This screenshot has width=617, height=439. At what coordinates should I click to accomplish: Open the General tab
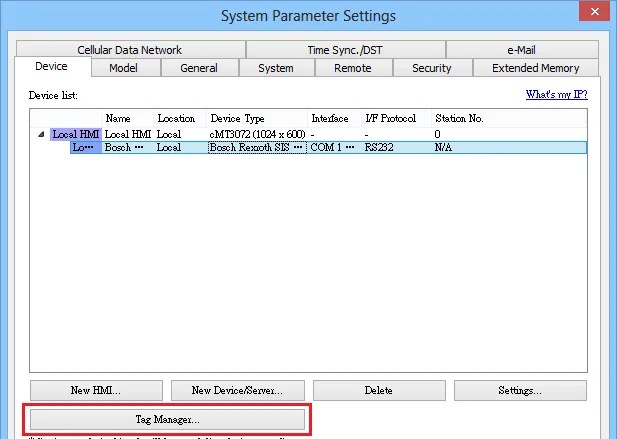pos(199,68)
